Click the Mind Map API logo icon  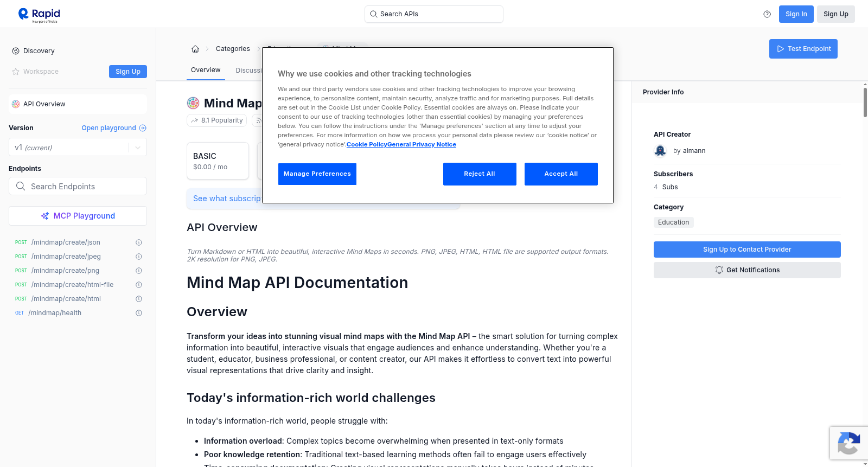tap(193, 103)
